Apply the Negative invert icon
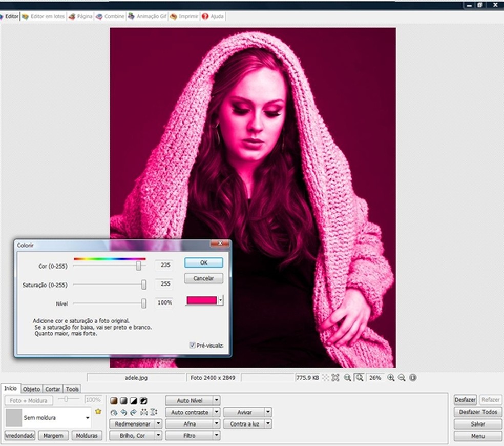Screen dimensions: 504x446 click(x=143, y=400)
